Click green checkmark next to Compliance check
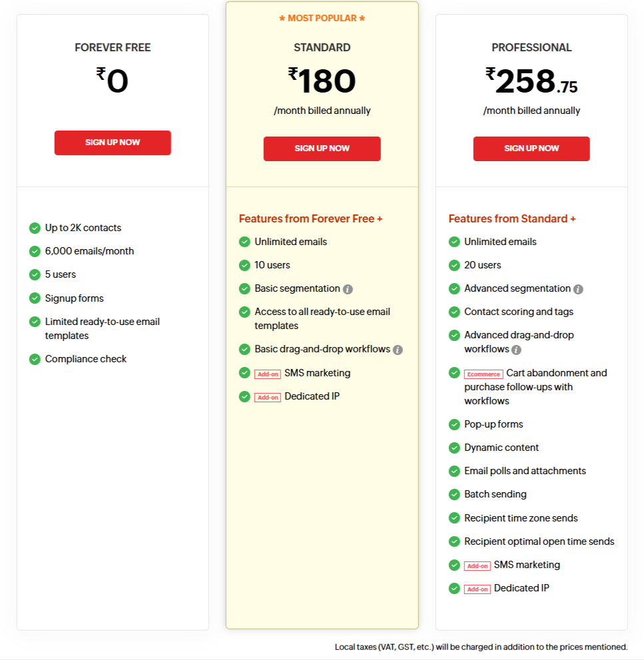 pyautogui.click(x=35, y=360)
